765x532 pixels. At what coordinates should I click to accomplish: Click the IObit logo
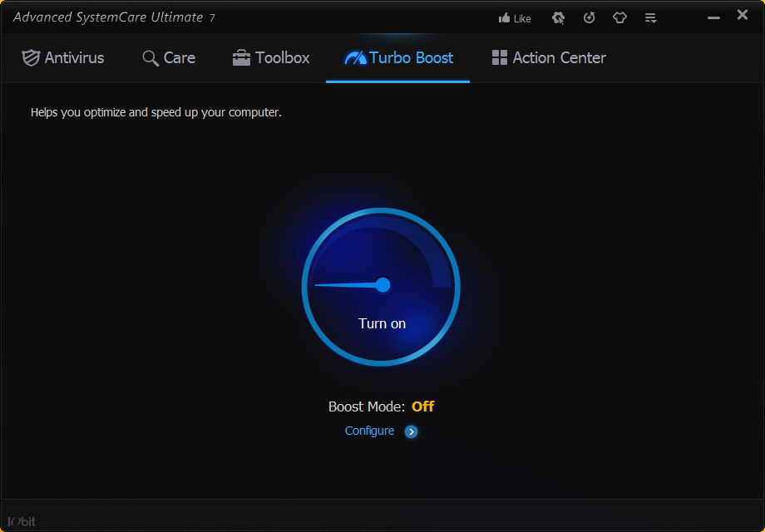[22, 521]
